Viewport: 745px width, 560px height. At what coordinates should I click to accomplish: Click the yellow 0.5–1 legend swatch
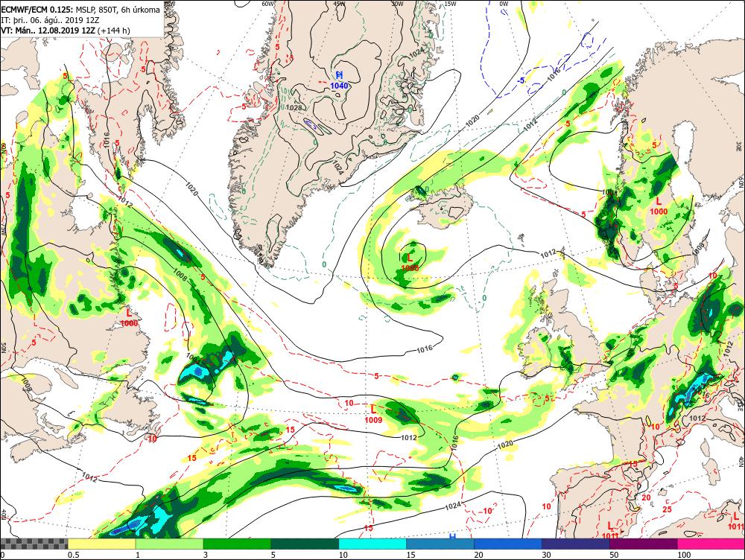pyautogui.click(x=101, y=544)
